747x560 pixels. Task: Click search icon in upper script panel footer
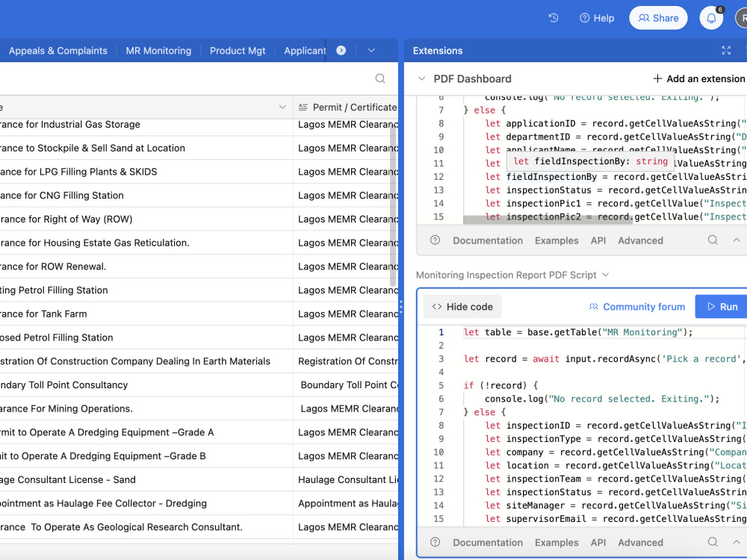tap(713, 240)
